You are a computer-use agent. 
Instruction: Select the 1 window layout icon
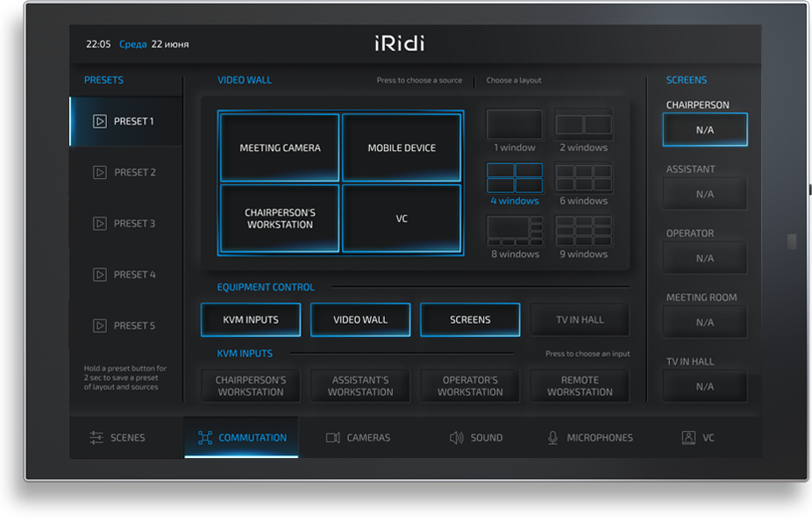(515, 125)
